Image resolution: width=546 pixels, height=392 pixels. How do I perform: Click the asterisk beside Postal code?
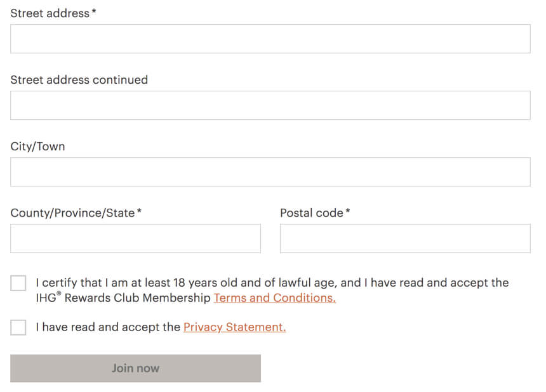coord(347,211)
